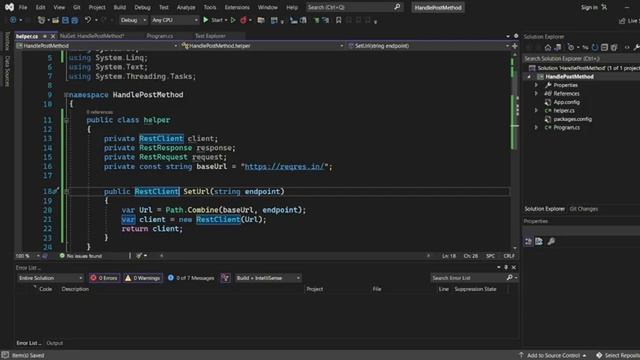Open the File menu
This screenshot has width=640, height=360.
coord(23,7)
